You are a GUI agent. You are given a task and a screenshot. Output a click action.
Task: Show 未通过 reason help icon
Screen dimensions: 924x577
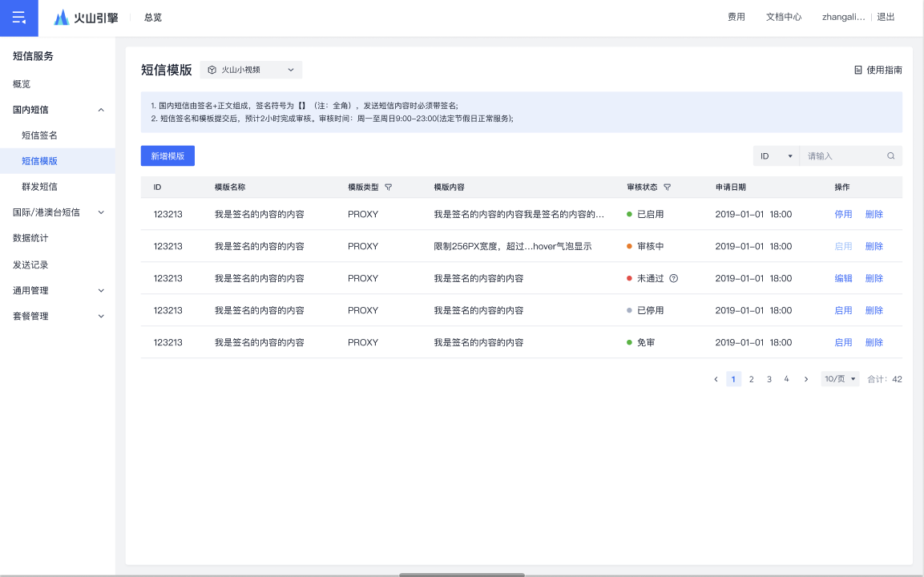(673, 279)
